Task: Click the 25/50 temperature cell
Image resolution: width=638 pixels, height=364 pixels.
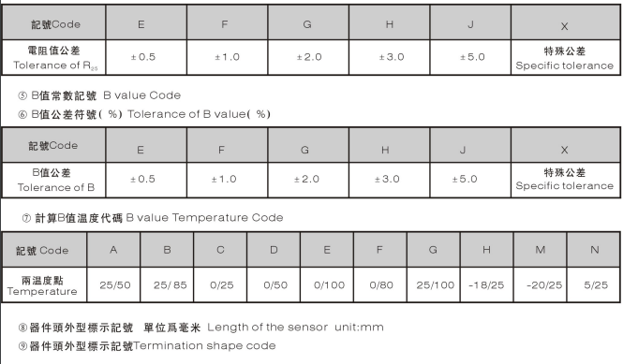Action: pyautogui.click(x=113, y=284)
